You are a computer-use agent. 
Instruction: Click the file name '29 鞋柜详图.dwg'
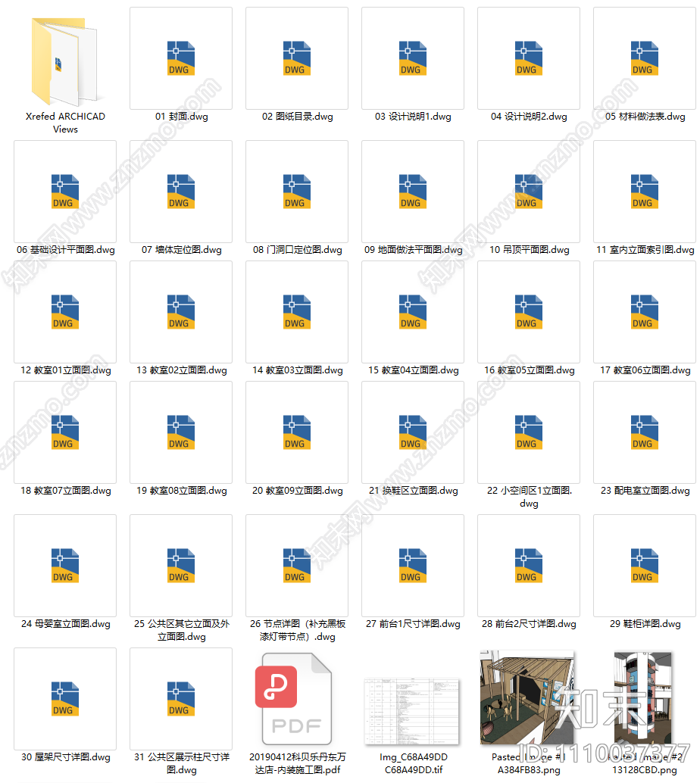pos(645,624)
